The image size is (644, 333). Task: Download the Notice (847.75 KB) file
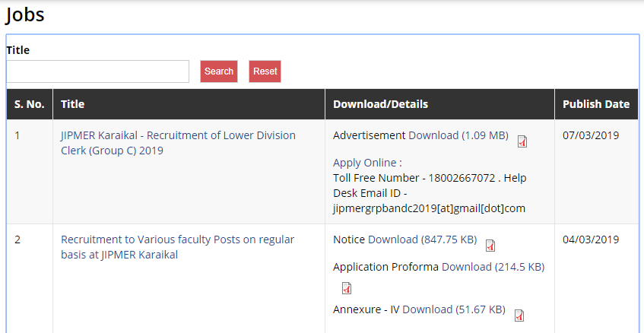(x=422, y=239)
